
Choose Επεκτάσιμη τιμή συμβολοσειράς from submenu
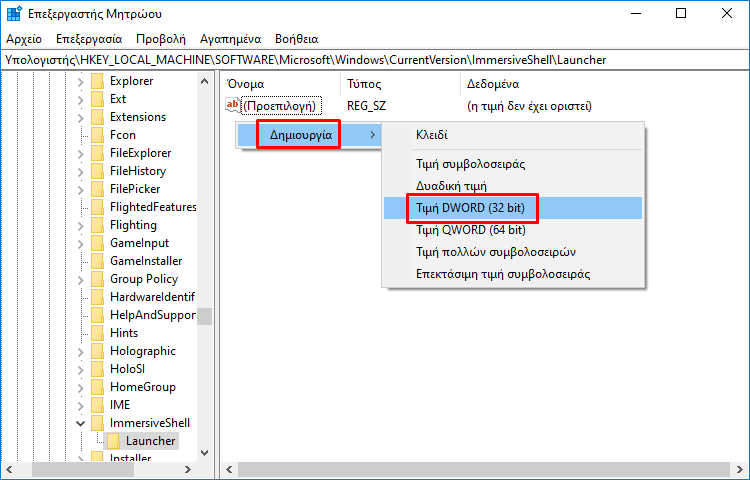[x=513, y=274]
